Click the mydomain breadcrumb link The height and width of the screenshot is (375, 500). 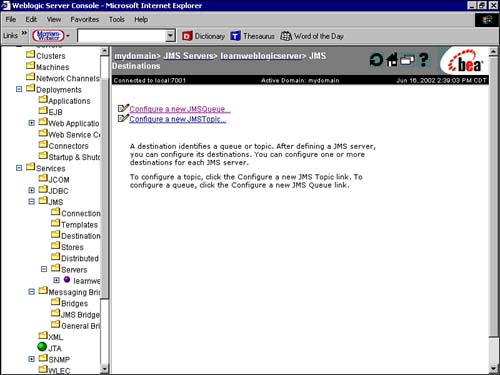click(x=135, y=56)
